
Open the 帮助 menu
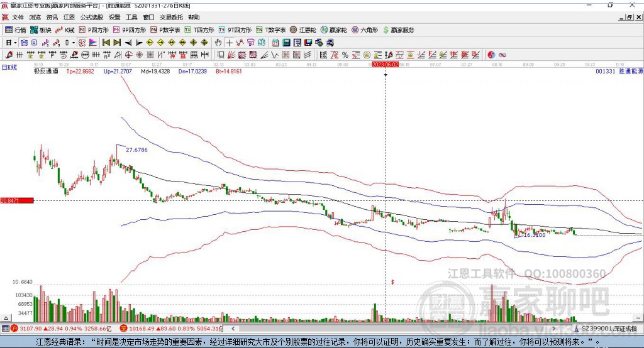click(194, 17)
